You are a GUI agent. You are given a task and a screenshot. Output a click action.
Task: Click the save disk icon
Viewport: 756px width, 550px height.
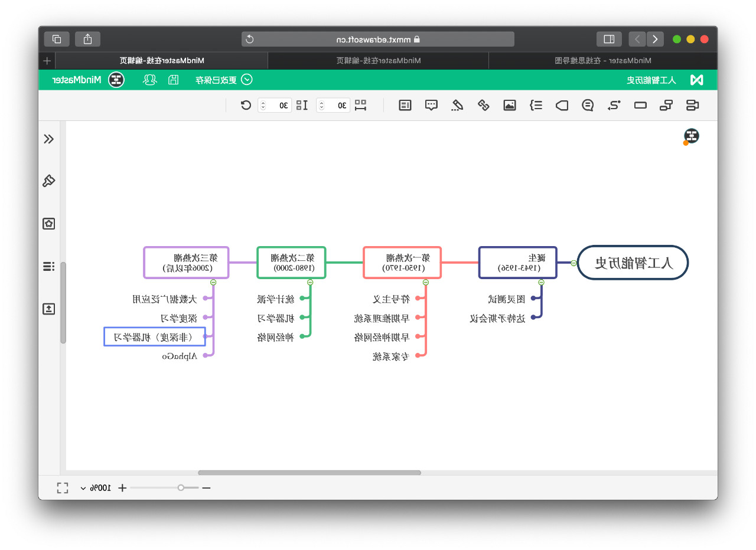tap(174, 80)
